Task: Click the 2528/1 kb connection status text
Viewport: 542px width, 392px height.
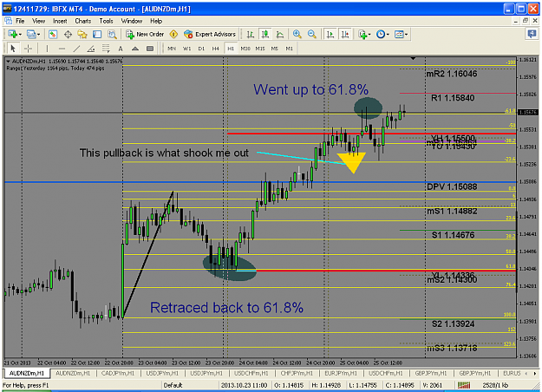Action: click(x=495, y=385)
